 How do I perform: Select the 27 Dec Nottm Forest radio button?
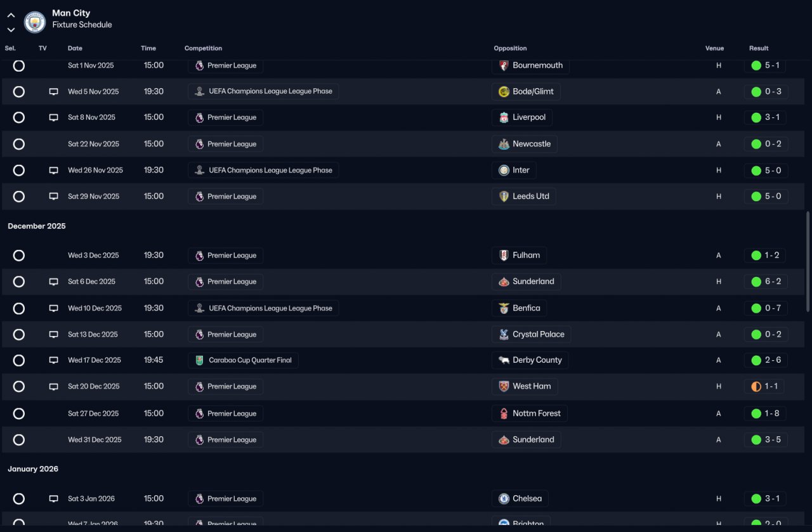tap(19, 414)
